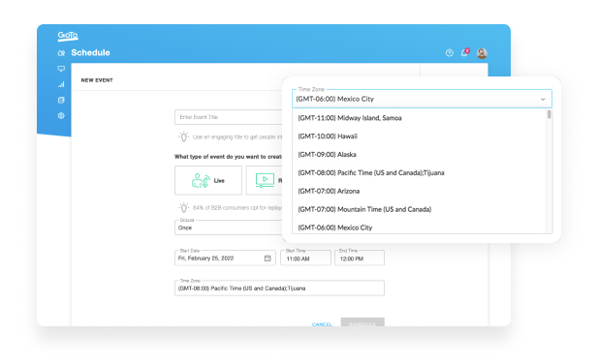
Task: Open the Occurs Once dropdown
Action: pyautogui.click(x=228, y=227)
